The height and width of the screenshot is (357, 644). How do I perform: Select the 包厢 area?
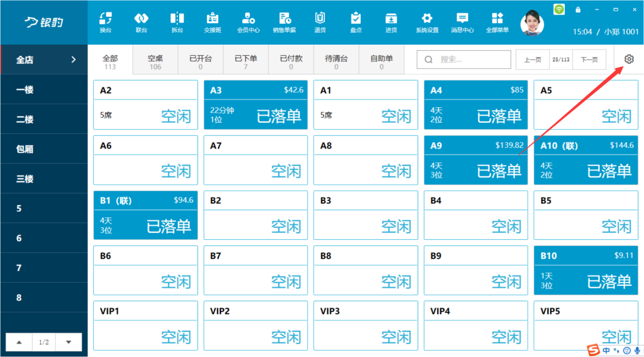[44, 149]
